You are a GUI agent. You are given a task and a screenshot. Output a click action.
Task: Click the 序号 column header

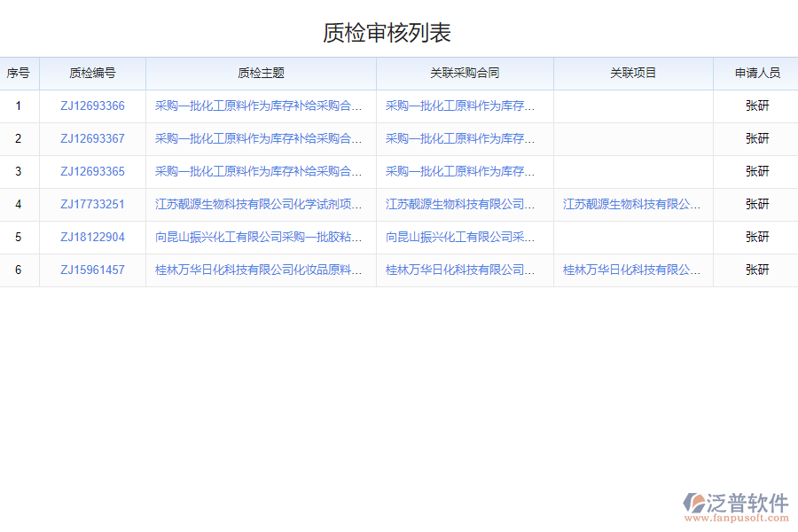20,74
